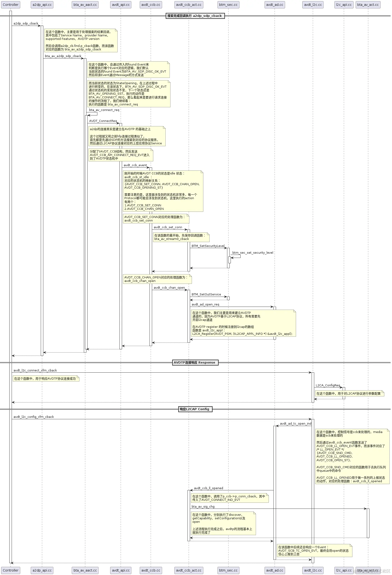Viewport: 392px width, 575px height.
Task: Click the L2CA_ConfigReq self-call label
Action: (x=328, y=385)
